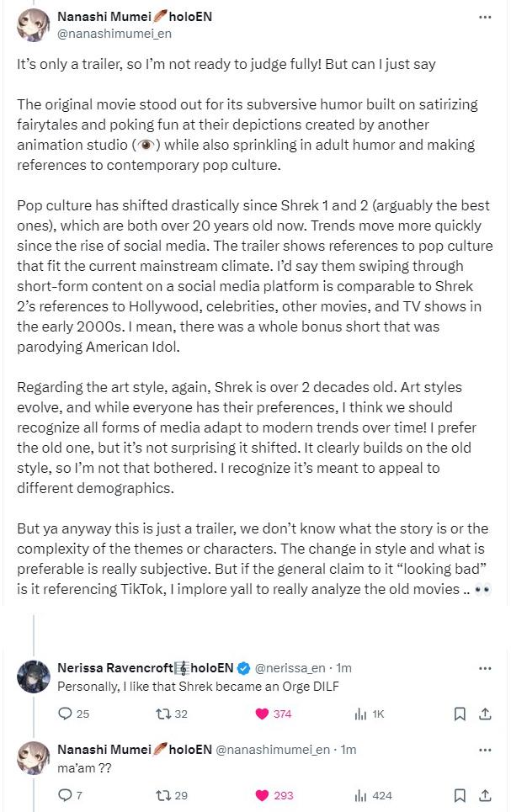Reply to the 'ma'am ??' tweet

(66, 795)
